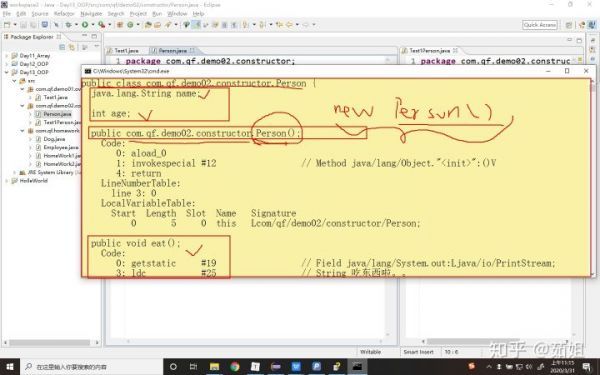Image resolution: width=600 pixels, height=375 pixels.
Task: Click the New Java Class icon in toolbar
Action: point(130,25)
